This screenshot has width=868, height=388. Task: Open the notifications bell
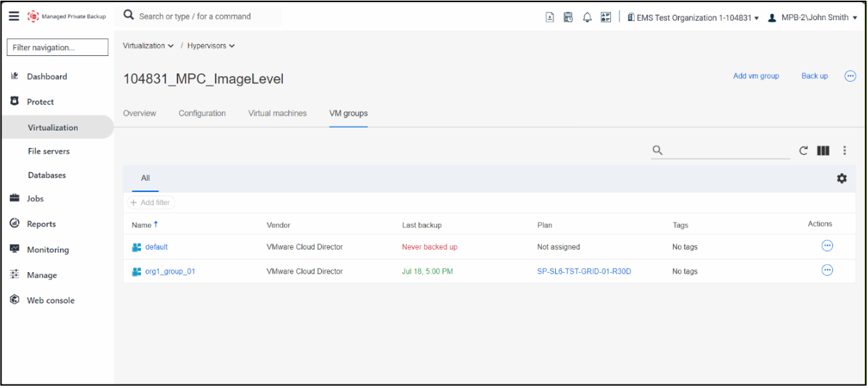coord(587,17)
